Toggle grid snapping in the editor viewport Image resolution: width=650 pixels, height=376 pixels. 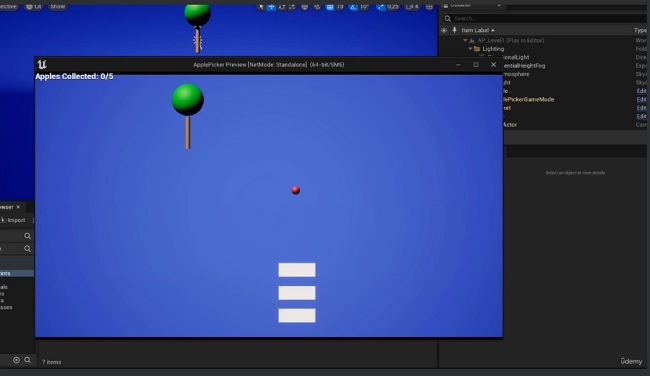pos(330,7)
